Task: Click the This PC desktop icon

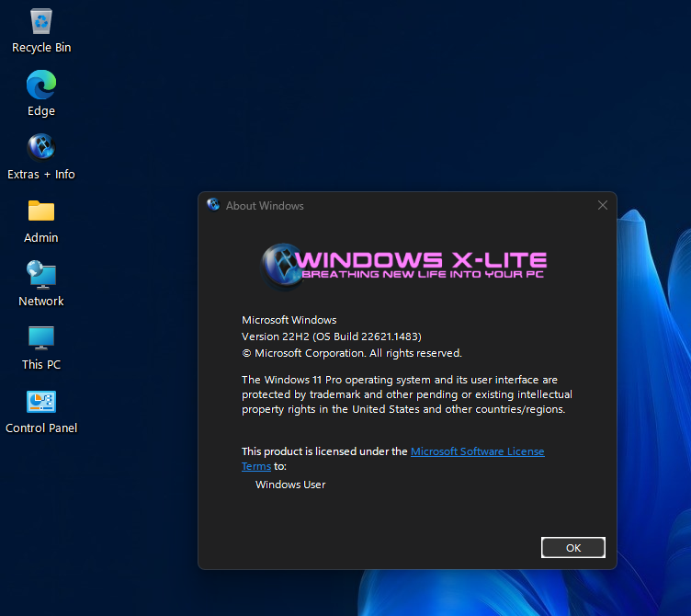Action: [x=41, y=338]
